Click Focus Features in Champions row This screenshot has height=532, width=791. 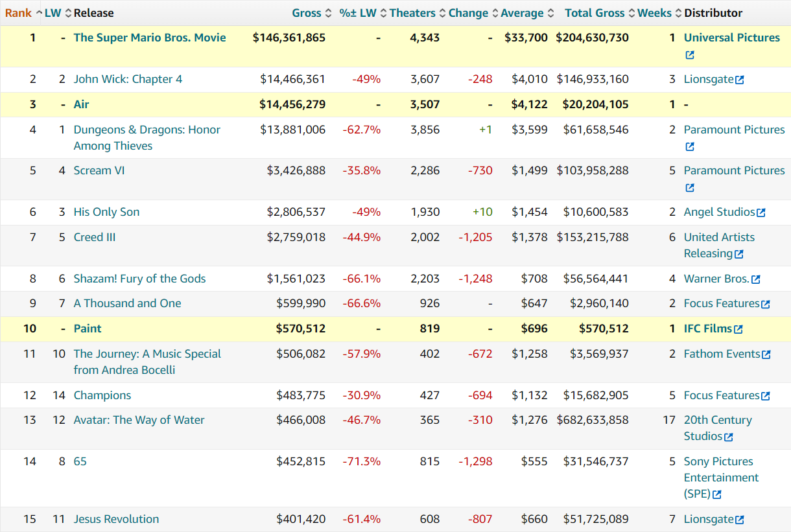(722, 395)
